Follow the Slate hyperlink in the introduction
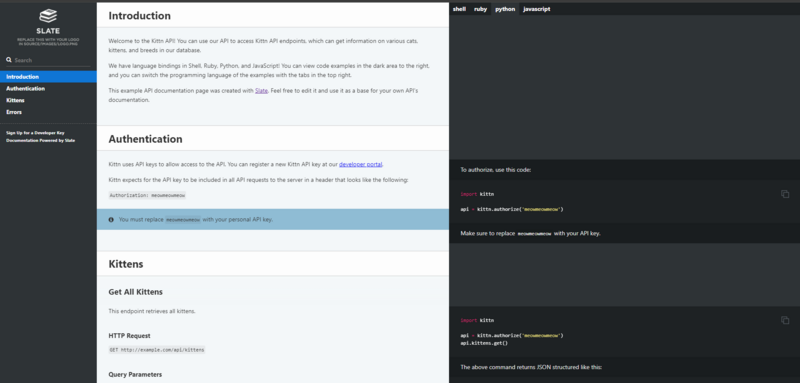800x383 pixels. (x=261, y=91)
